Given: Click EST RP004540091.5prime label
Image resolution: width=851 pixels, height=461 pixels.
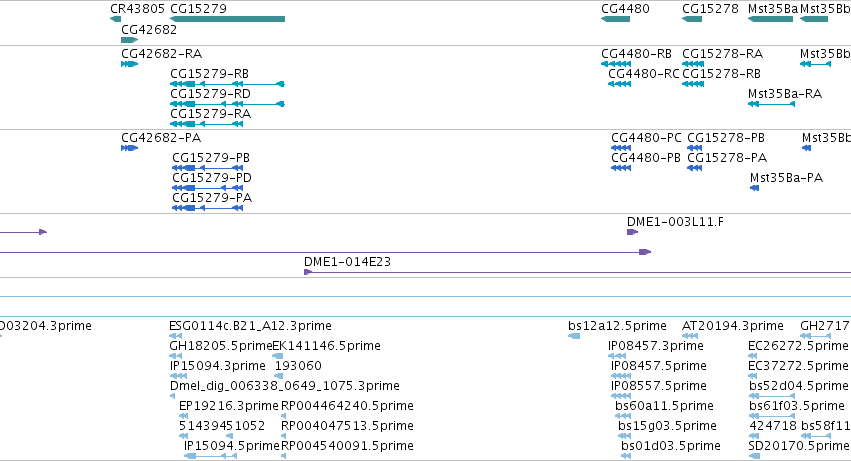Looking at the screenshot, I should coord(347,447).
